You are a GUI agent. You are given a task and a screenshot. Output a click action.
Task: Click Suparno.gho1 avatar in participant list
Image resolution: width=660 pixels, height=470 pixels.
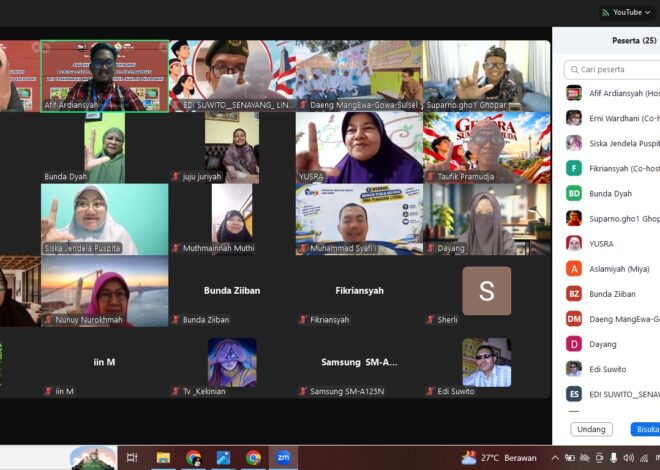(x=574, y=218)
